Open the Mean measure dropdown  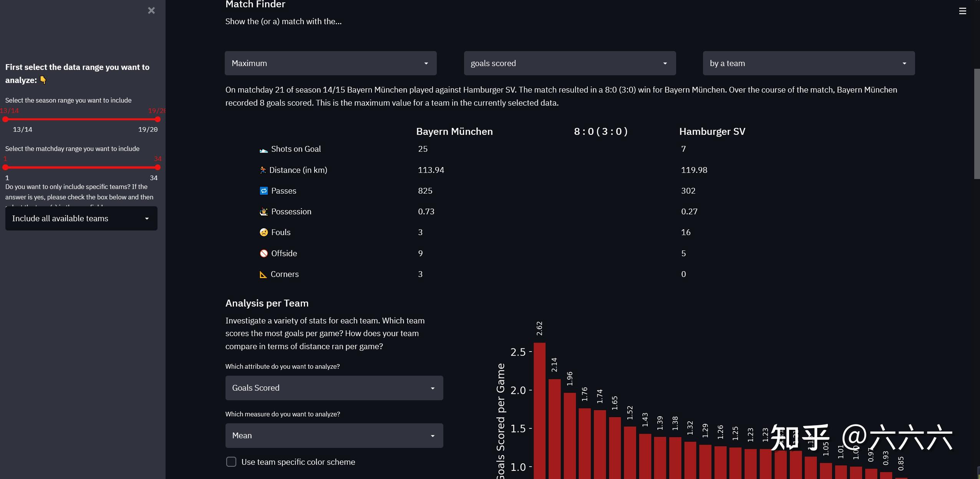click(x=334, y=436)
